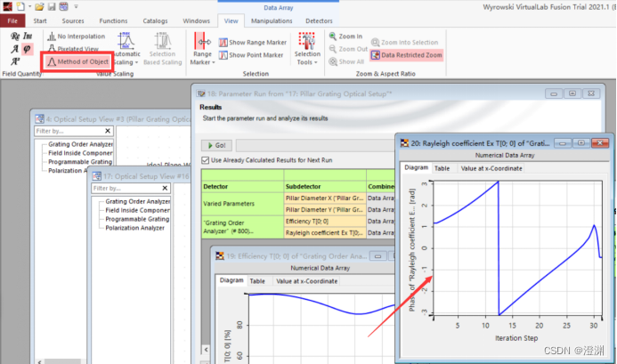Select Programmable Grating in Setup View #16 tree
This screenshot has width=617, height=364.
click(x=137, y=219)
